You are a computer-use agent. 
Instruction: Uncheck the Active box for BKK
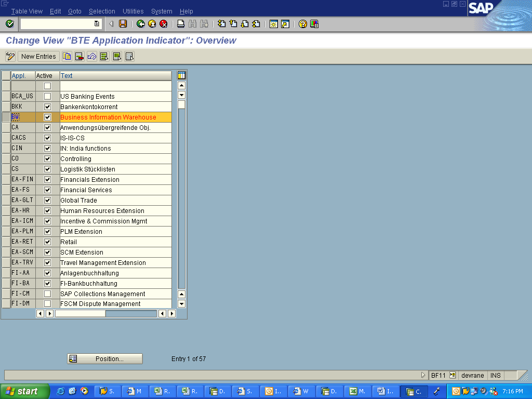pos(47,107)
